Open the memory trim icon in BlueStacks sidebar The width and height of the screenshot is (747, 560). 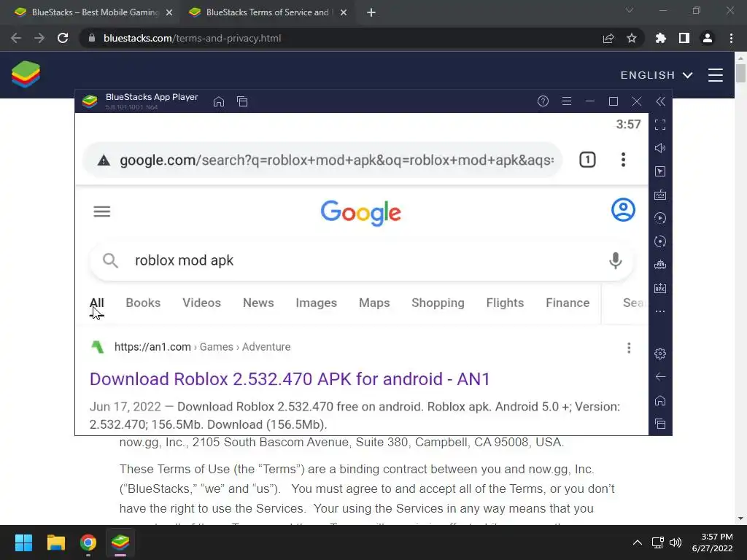coord(659,265)
